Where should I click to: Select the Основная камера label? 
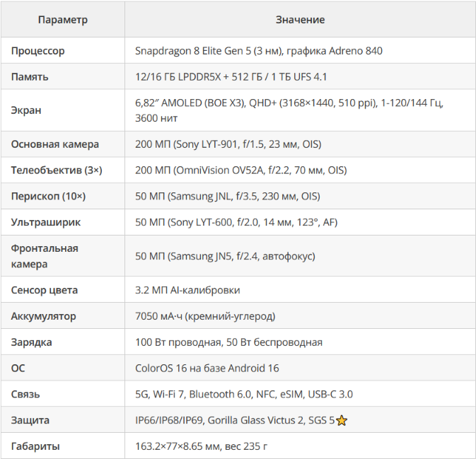point(55,144)
